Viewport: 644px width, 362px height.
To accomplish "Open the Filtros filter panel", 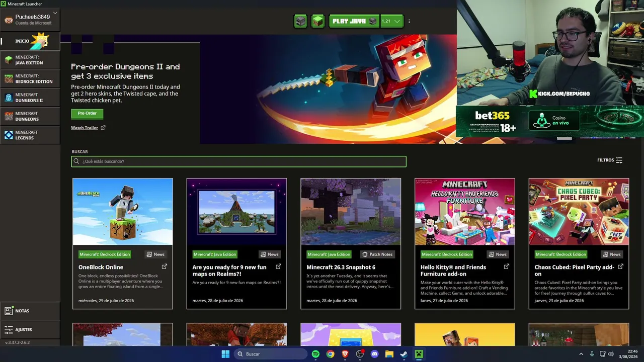I will [x=610, y=160].
